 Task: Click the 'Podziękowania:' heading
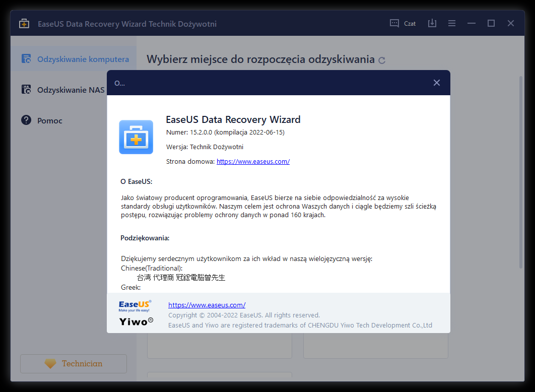point(145,238)
